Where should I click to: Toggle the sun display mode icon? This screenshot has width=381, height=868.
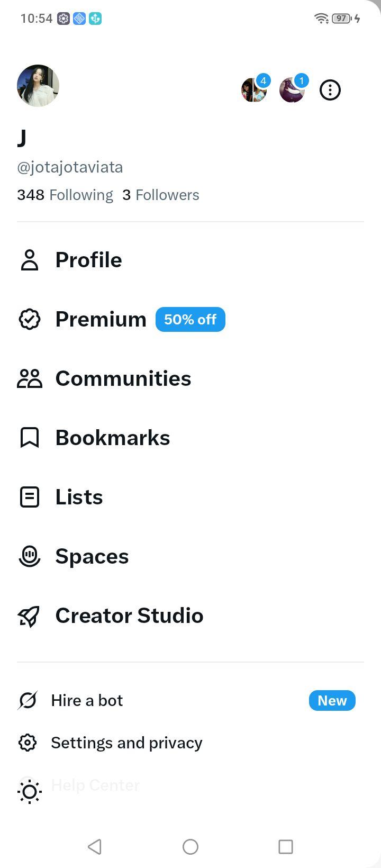tap(30, 792)
